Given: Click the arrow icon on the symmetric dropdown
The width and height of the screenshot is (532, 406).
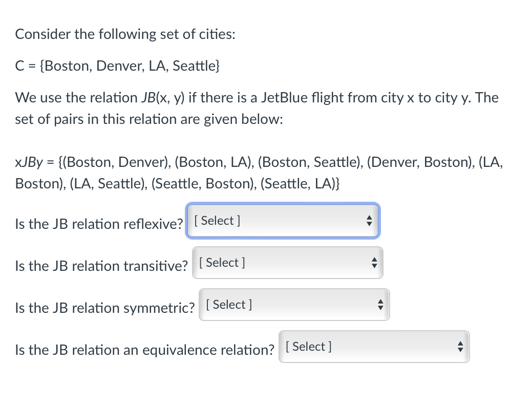Looking at the screenshot, I should [380, 305].
